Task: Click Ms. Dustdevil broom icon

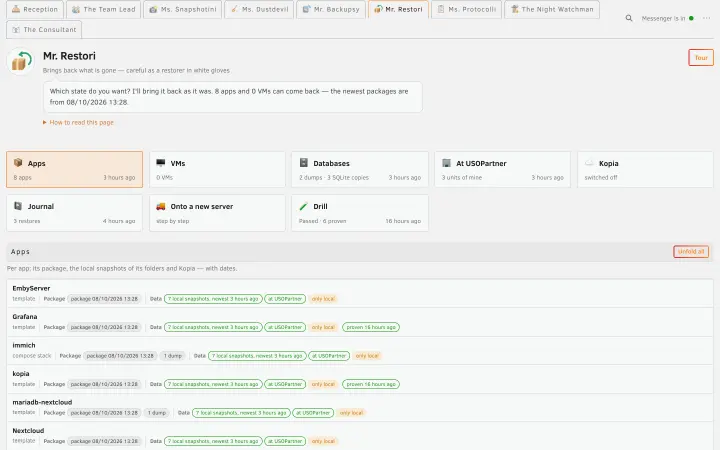Action: 234,9
